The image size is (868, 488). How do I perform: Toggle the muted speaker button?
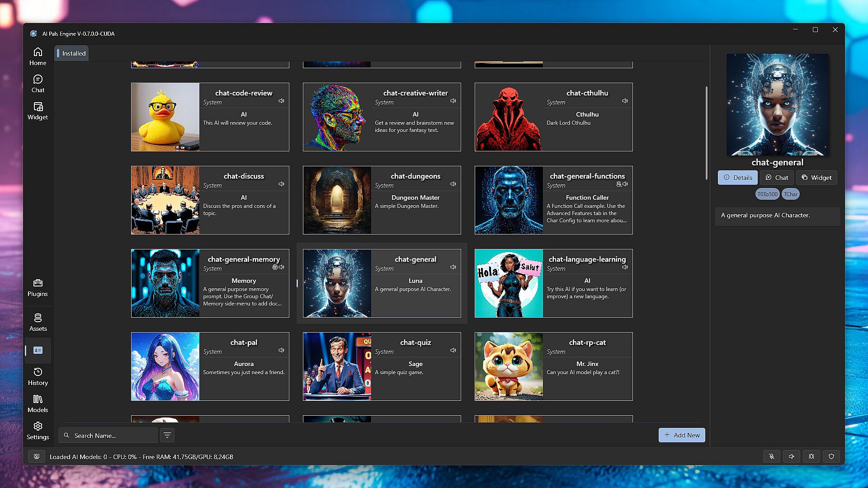click(792, 456)
